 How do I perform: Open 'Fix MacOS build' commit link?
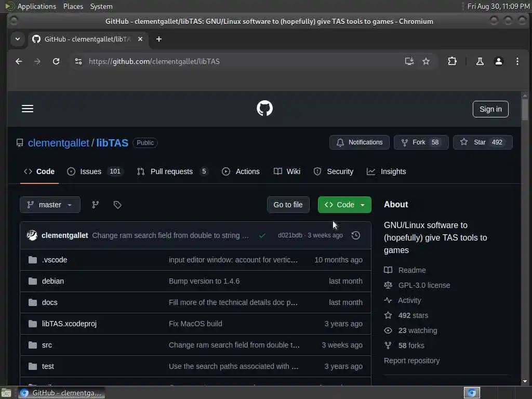tap(195, 324)
